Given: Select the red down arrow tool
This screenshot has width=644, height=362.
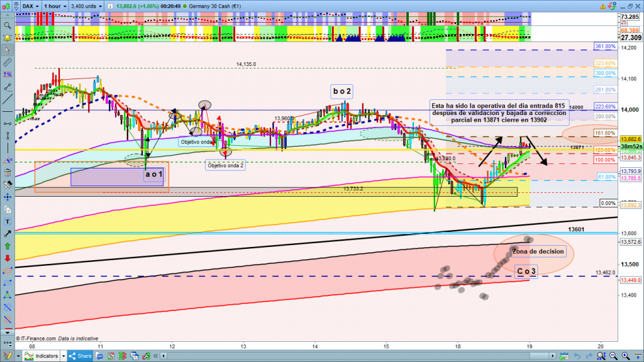Looking at the screenshot, I should coord(7,258).
